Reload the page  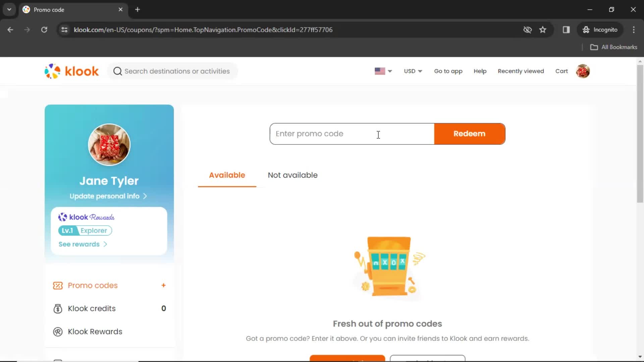click(44, 29)
